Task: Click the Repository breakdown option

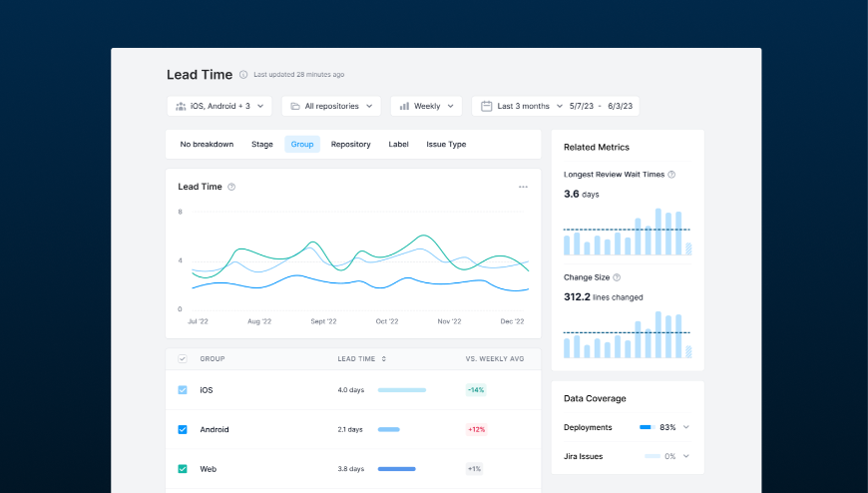Action: point(351,145)
